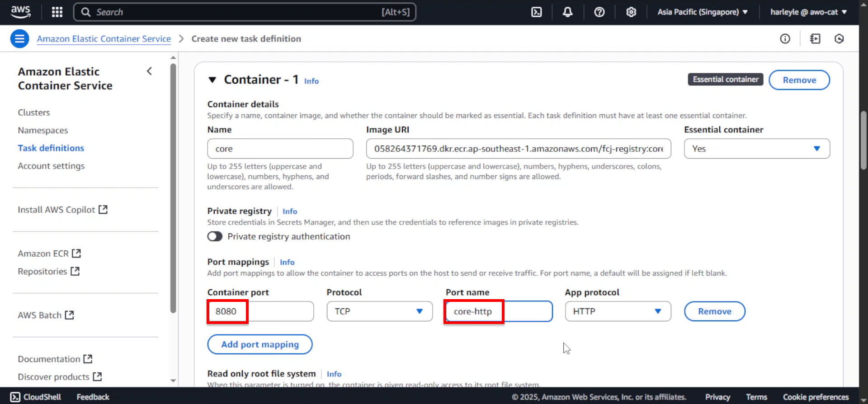Screen dimensions: 868x404
Task: Toggle Private registry authentication switch
Action: click(x=215, y=236)
